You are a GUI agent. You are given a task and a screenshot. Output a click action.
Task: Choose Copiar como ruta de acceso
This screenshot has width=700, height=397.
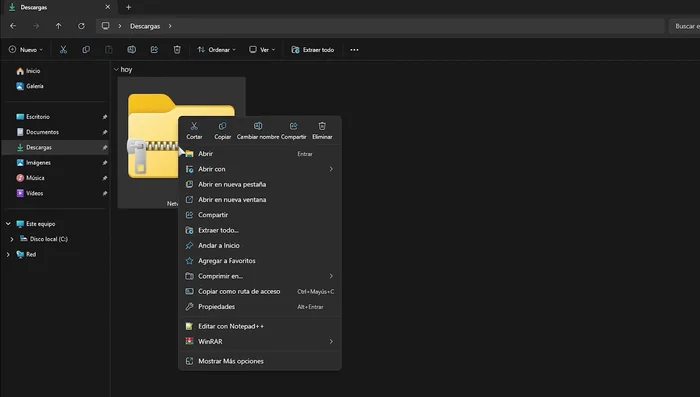coord(260,291)
